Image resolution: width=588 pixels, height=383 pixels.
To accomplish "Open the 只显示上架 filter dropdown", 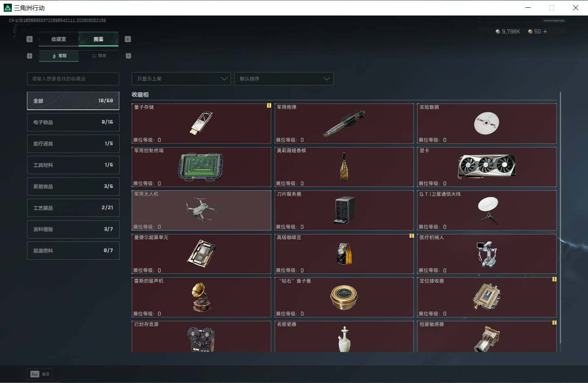I will coord(181,79).
